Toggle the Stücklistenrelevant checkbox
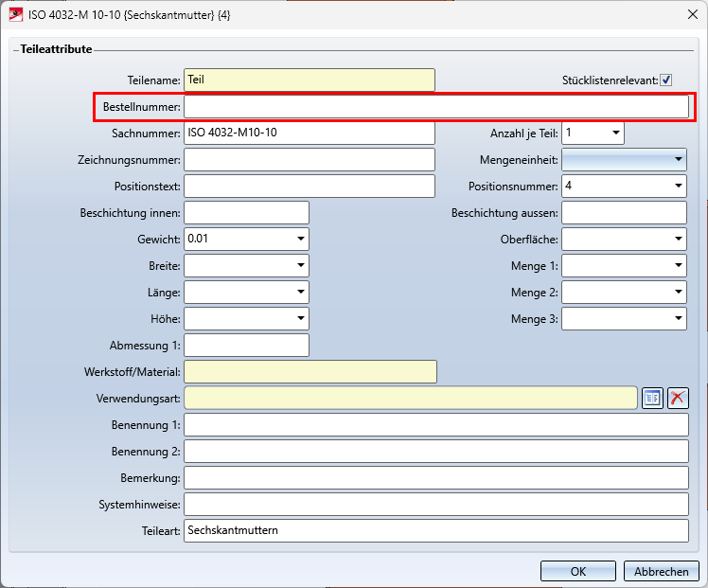Image resolution: width=708 pixels, height=588 pixels. pos(666,80)
